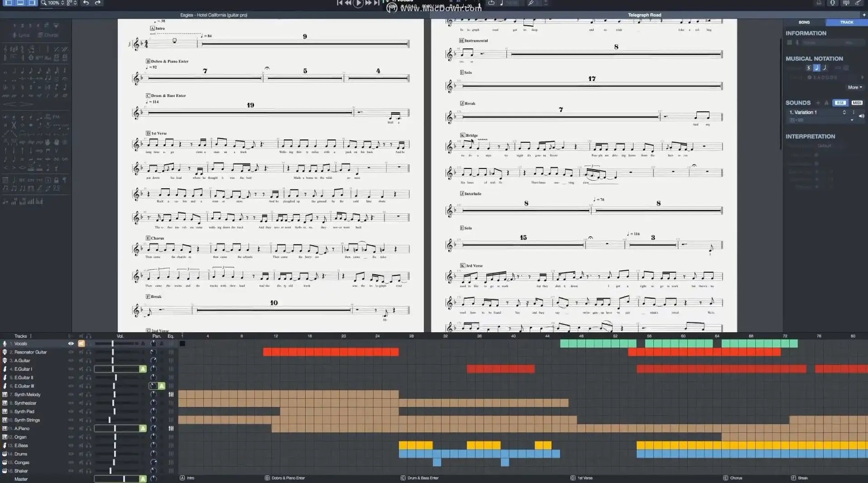Unmute the Vocals track orange mute button
This screenshot has width=868, height=483.
click(82, 344)
